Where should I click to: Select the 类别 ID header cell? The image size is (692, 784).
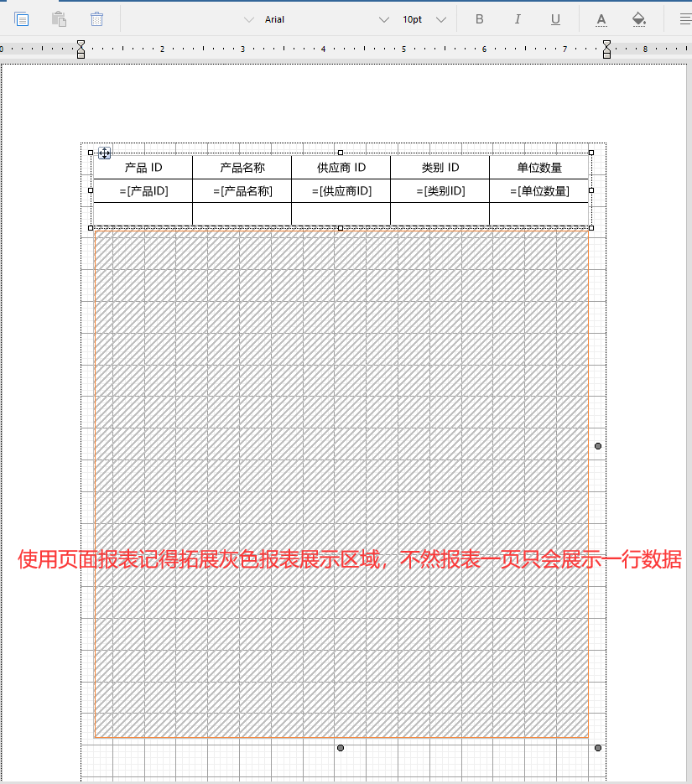pos(440,168)
